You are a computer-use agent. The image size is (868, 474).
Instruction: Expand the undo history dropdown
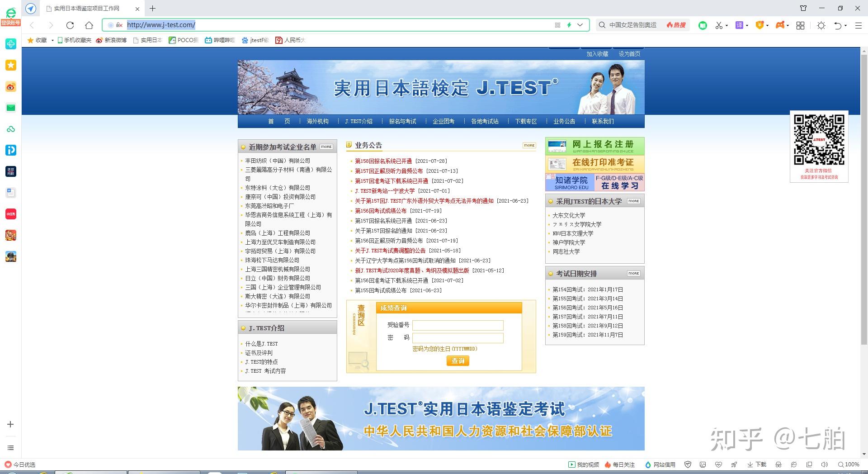coord(844,25)
